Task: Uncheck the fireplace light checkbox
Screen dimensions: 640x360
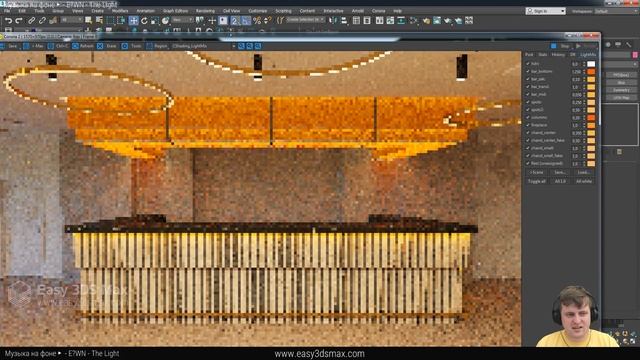Action: pyautogui.click(x=528, y=125)
